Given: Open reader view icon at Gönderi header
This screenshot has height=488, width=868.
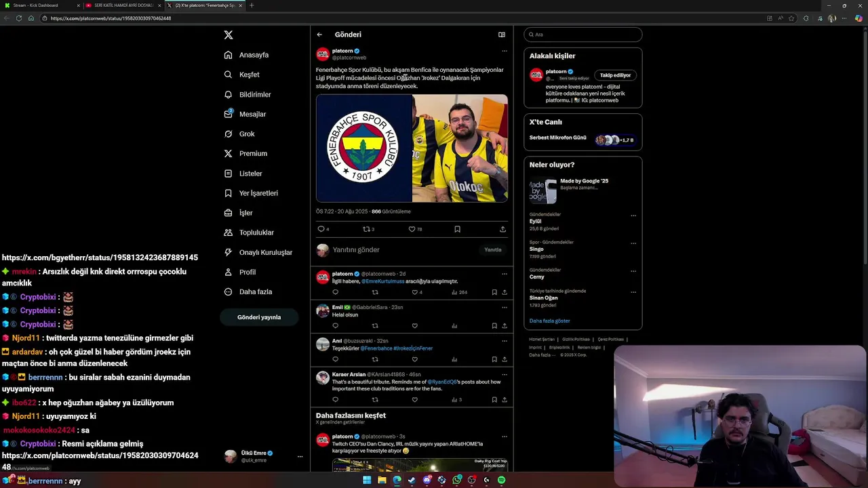Looking at the screenshot, I should tap(502, 35).
